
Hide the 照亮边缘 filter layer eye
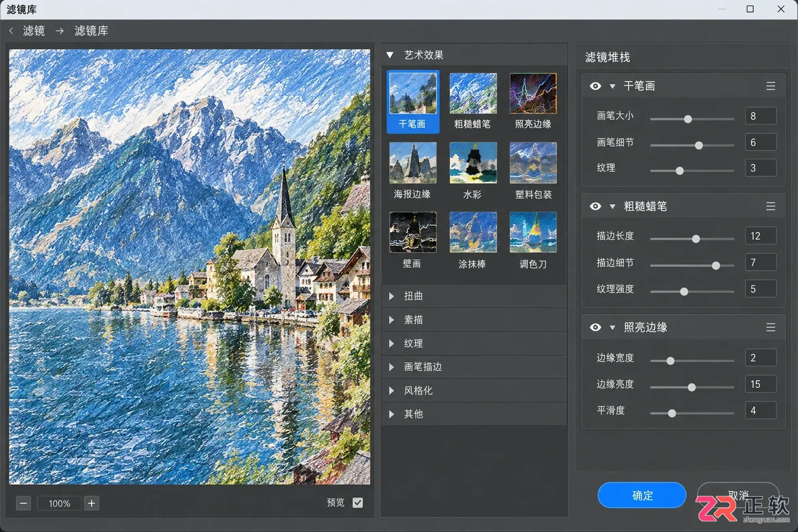tap(596, 328)
